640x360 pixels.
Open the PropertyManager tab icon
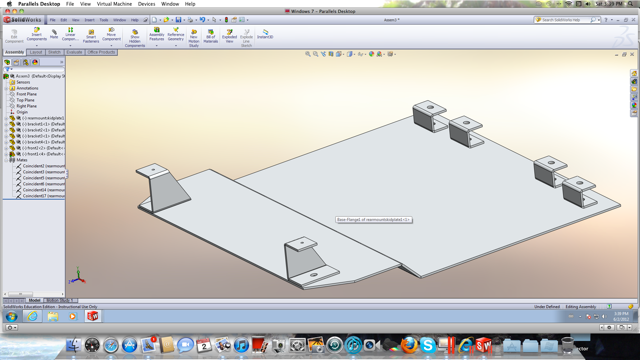pos(16,62)
